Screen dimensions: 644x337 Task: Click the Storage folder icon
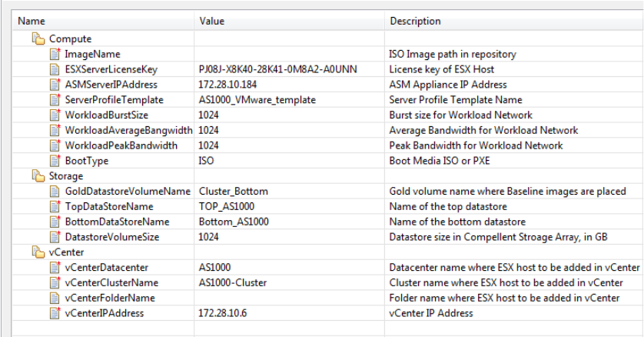click(38, 176)
